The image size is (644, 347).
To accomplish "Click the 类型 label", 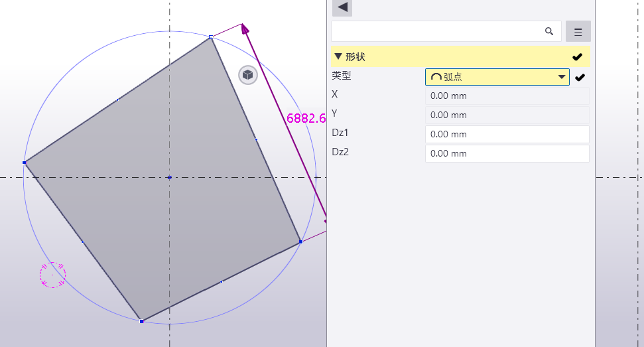I will click(342, 76).
